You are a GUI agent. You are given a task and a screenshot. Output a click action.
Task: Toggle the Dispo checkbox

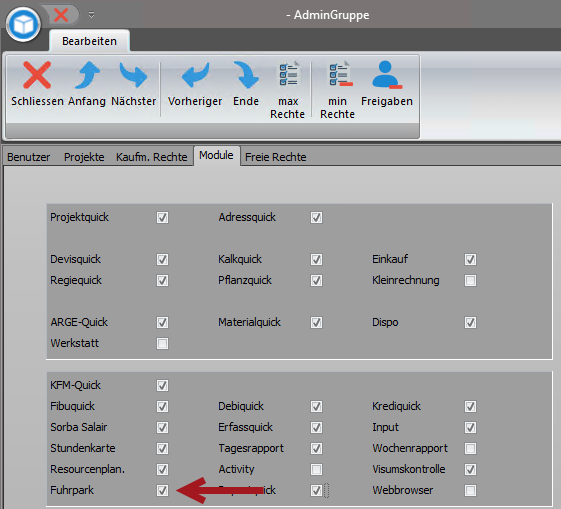point(470,323)
